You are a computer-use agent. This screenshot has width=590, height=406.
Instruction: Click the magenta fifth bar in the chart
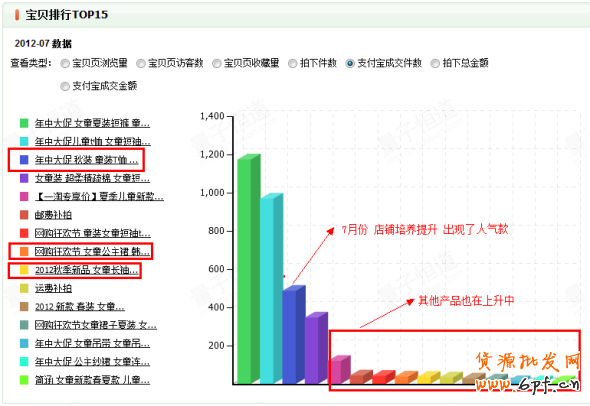pyautogui.click(x=339, y=370)
